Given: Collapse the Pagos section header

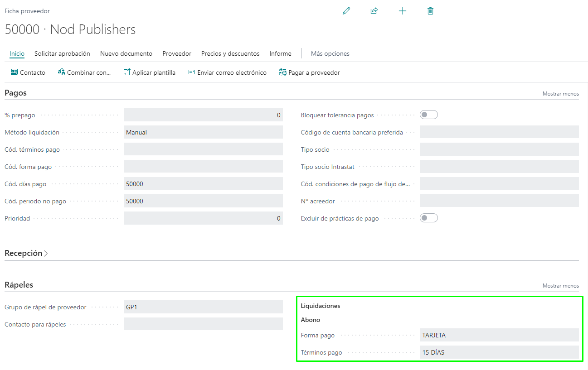Looking at the screenshot, I should (x=16, y=93).
